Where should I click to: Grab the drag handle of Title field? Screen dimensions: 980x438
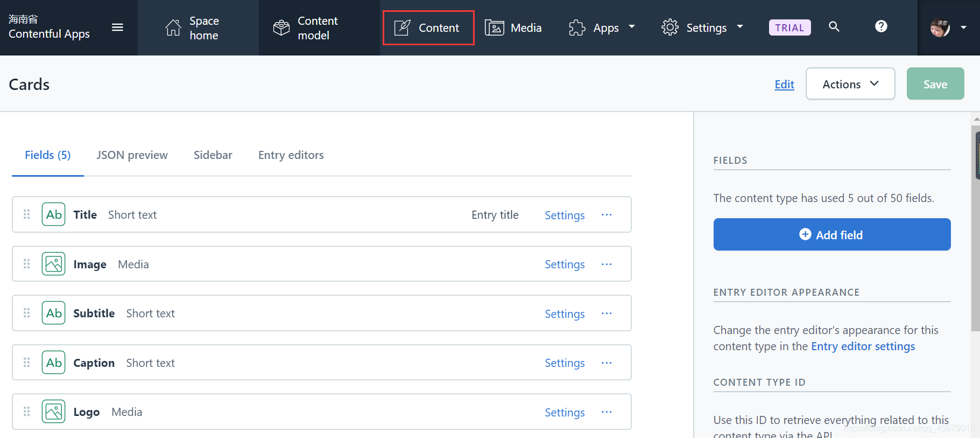(x=26, y=214)
